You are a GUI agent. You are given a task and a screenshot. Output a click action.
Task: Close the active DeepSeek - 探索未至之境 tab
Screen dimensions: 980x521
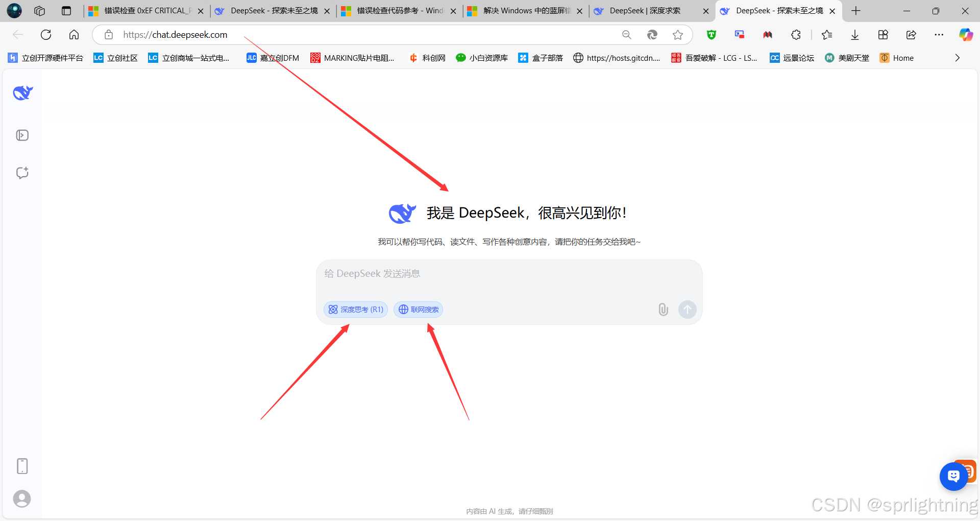click(x=832, y=11)
